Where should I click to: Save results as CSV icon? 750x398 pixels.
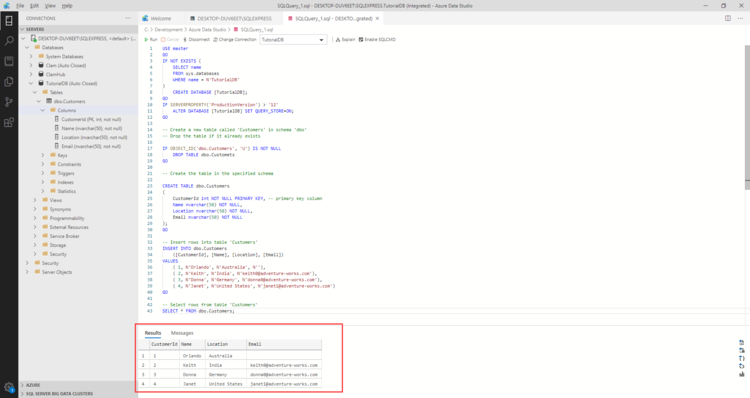742,343
